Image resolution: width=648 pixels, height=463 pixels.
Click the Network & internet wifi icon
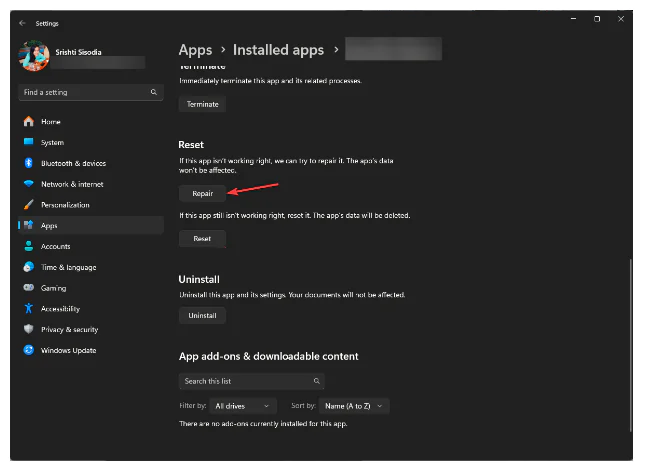point(29,184)
